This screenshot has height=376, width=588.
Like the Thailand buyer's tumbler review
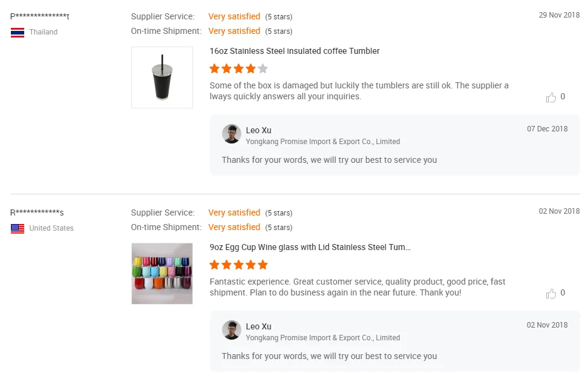point(550,97)
